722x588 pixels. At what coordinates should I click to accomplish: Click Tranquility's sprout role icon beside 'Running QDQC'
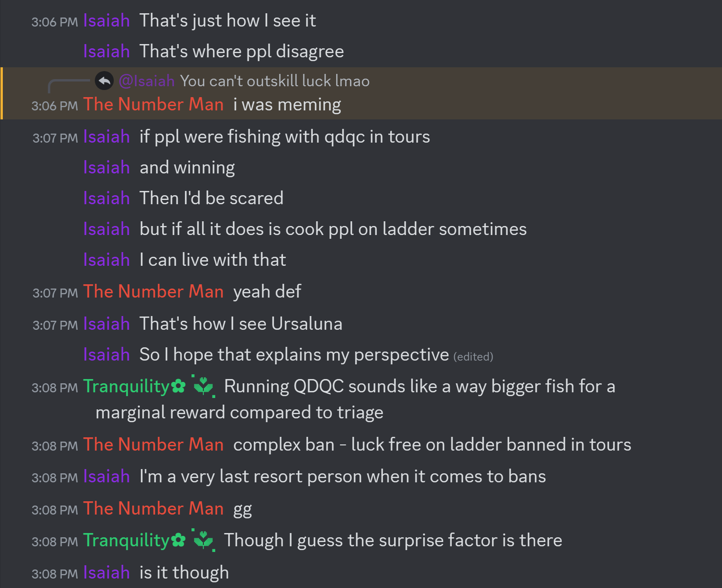click(x=204, y=386)
